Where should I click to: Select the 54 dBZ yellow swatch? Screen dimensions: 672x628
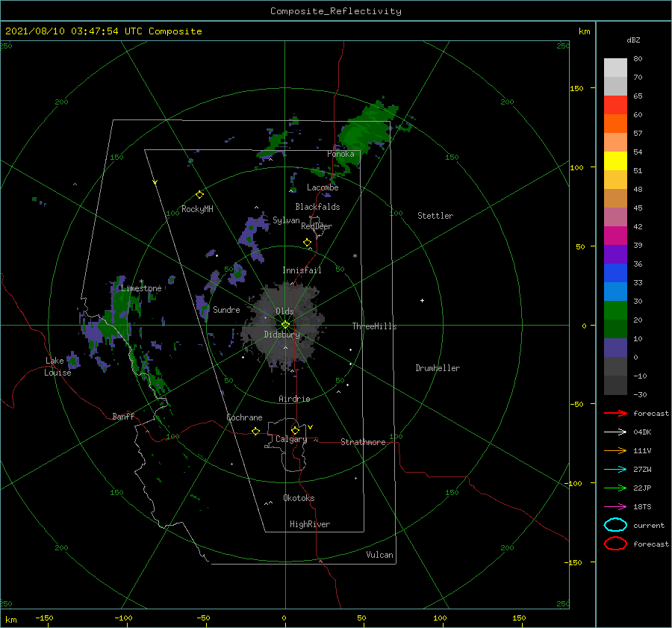tap(615, 161)
